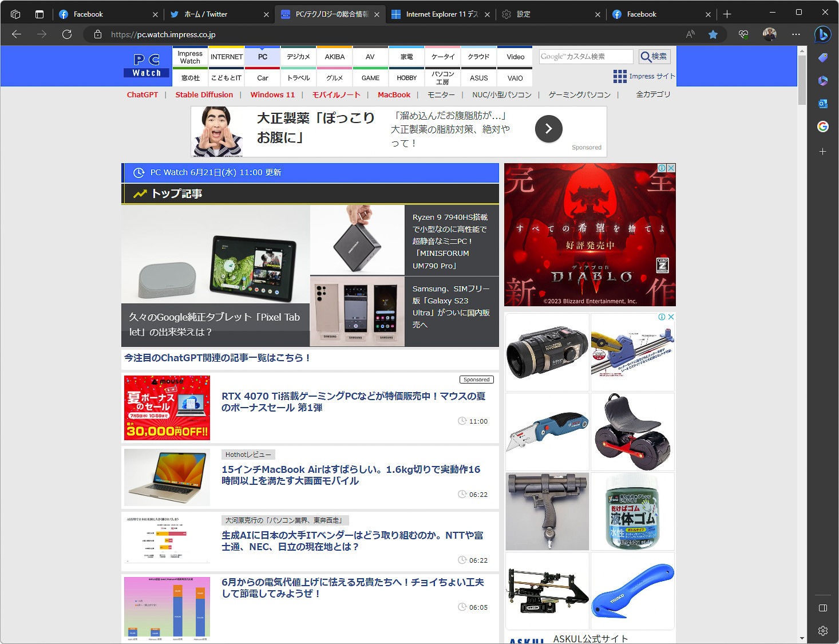Close the tool products ad with X
The width and height of the screenshot is (839, 644).
[671, 317]
